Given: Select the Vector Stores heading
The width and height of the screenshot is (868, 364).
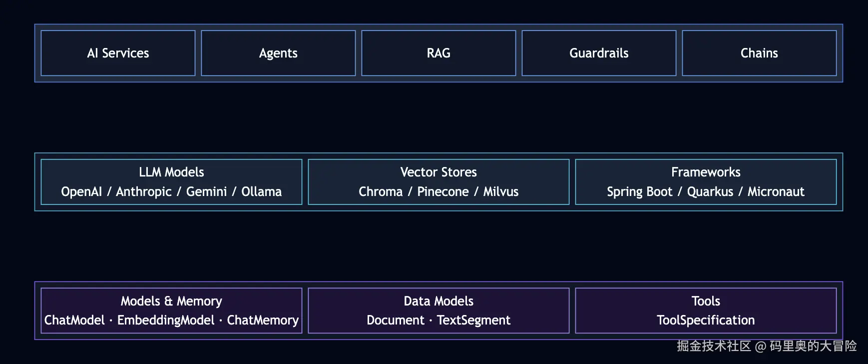Looking at the screenshot, I should (438, 172).
